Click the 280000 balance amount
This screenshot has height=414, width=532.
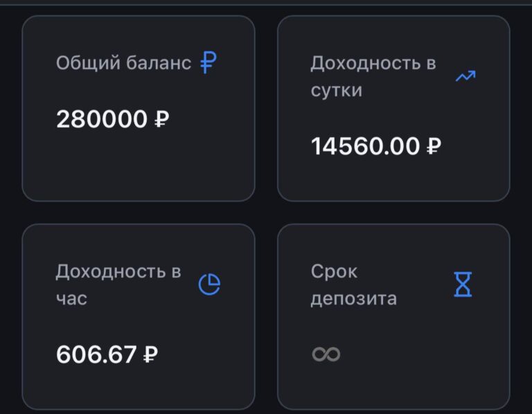102,120
